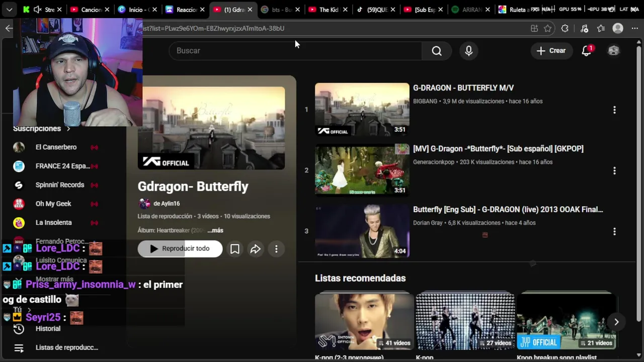Share the Gdragon- Butterfly playlist
The height and width of the screenshot is (362, 644).
pyautogui.click(x=256, y=249)
